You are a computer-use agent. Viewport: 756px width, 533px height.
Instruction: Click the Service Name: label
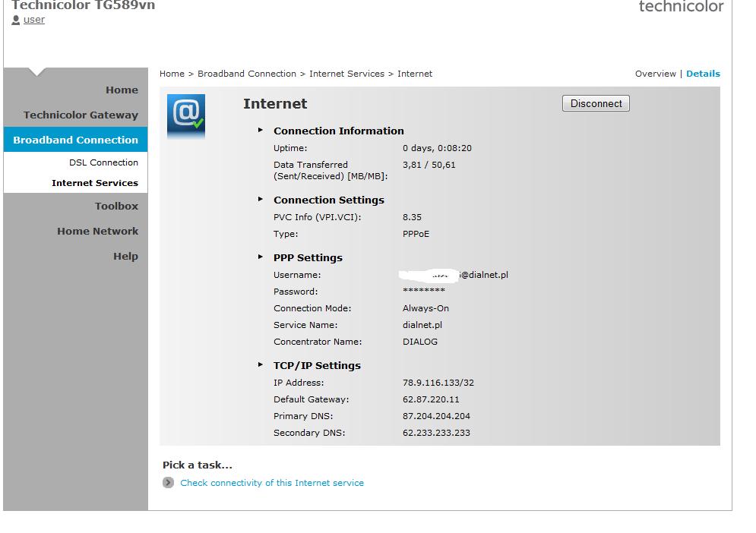305,325
